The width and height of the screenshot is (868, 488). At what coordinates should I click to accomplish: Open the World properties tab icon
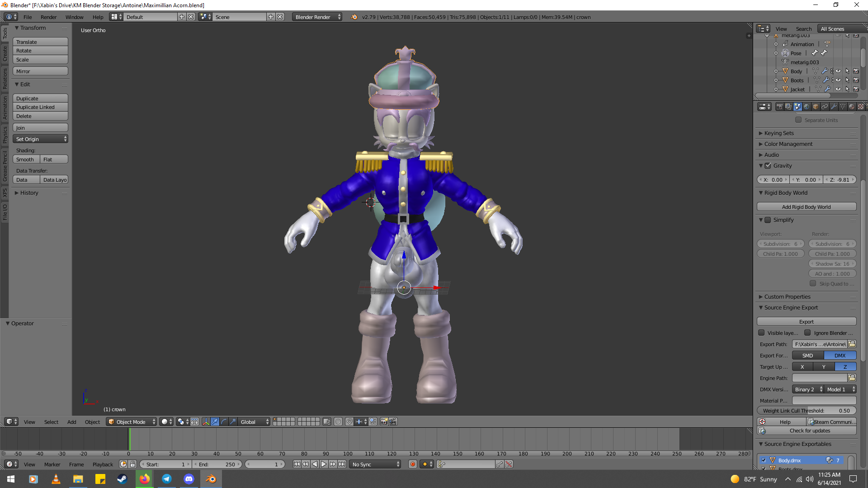coord(807,107)
